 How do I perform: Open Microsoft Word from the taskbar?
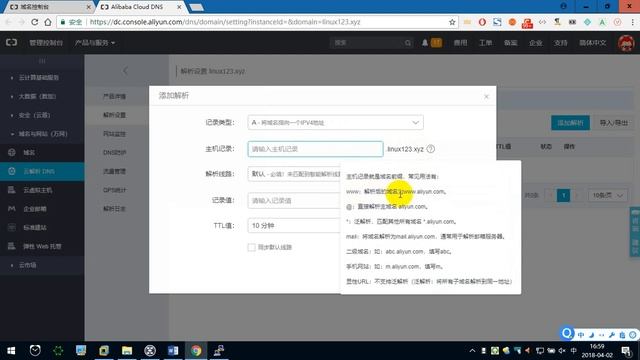(173, 351)
